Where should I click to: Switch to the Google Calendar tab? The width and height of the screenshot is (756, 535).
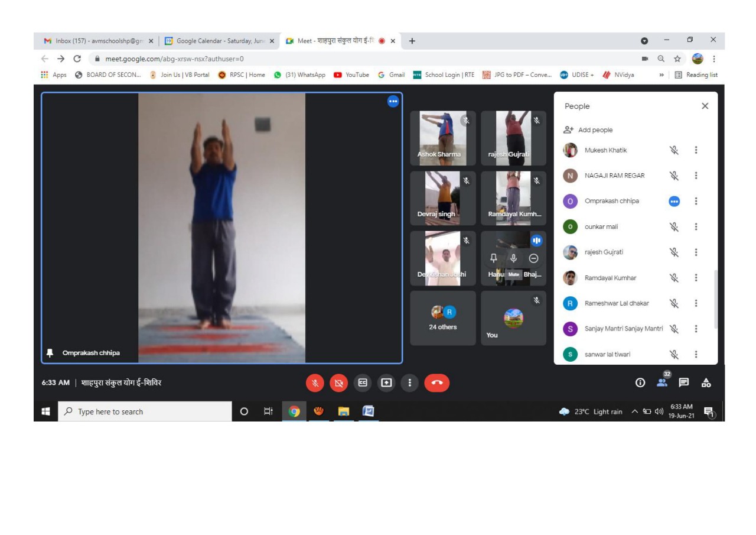pyautogui.click(x=219, y=41)
